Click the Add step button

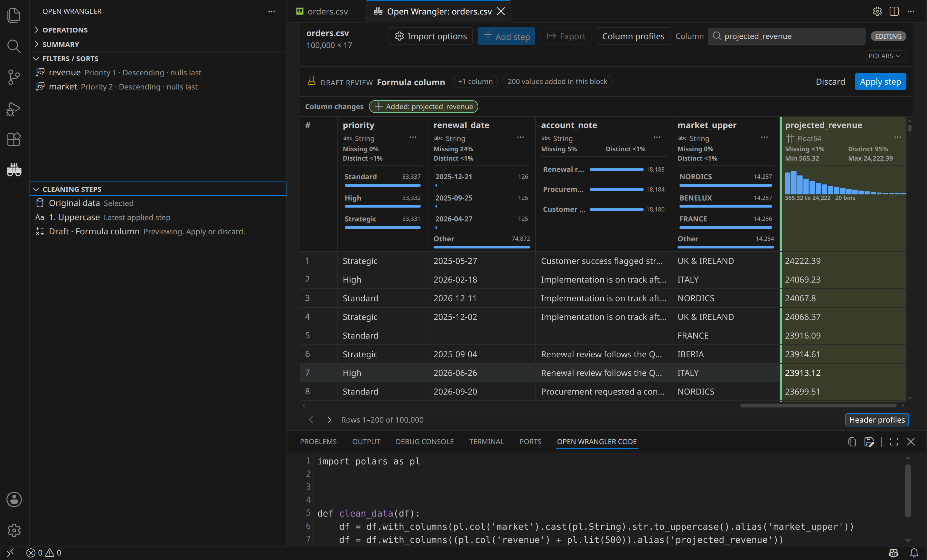[x=506, y=36]
